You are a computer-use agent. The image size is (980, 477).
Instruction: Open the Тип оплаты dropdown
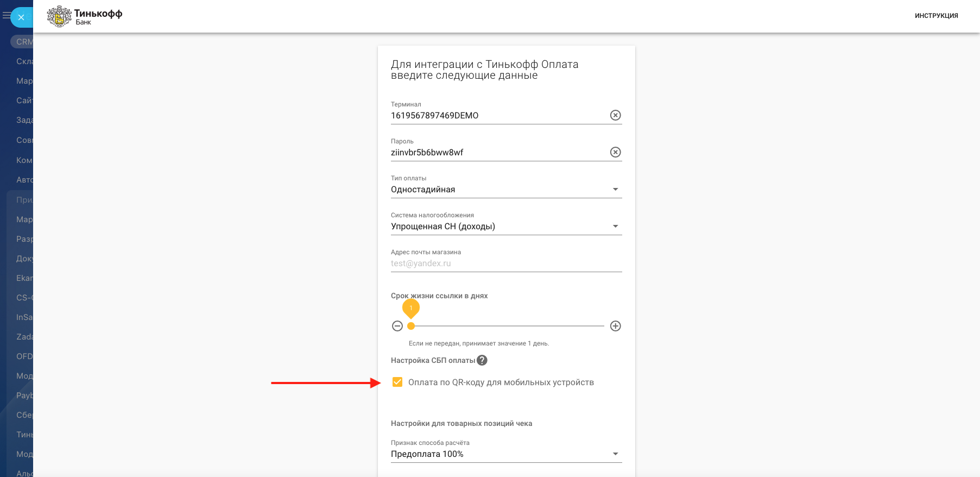[506, 189]
